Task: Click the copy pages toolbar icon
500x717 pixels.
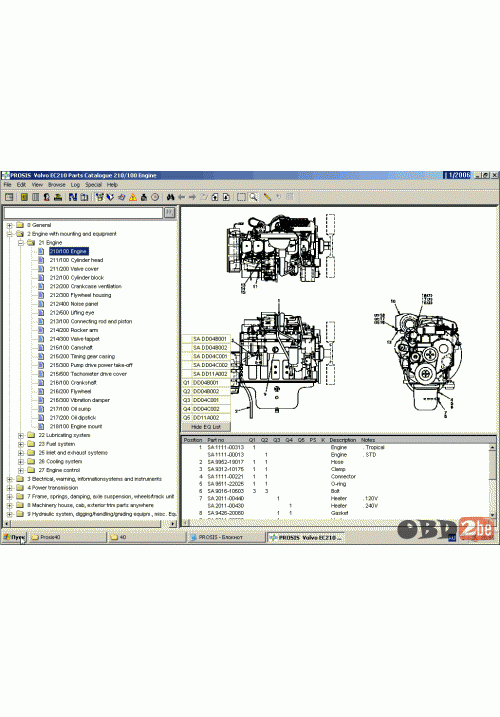Action: (84, 197)
